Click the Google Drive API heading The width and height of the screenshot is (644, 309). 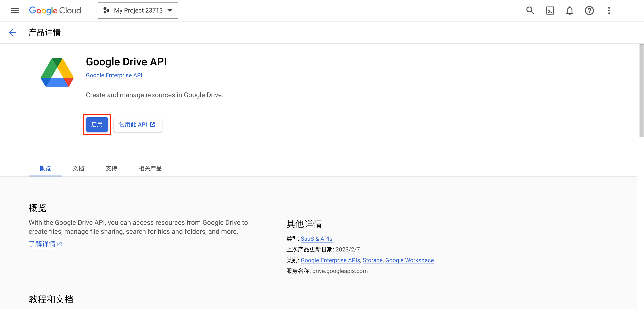[x=126, y=62]
